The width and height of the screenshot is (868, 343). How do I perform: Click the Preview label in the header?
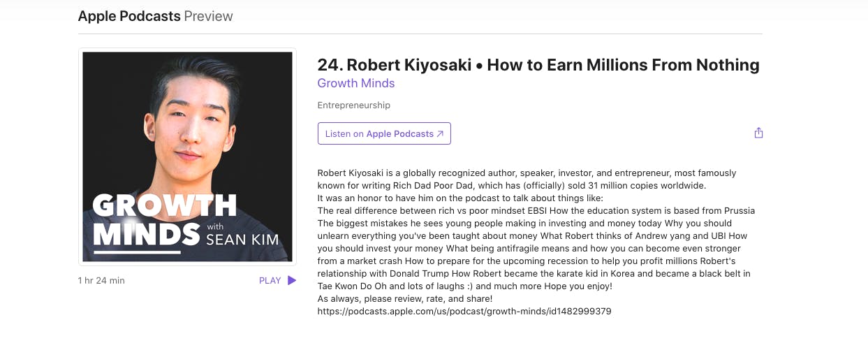[208, 16]
